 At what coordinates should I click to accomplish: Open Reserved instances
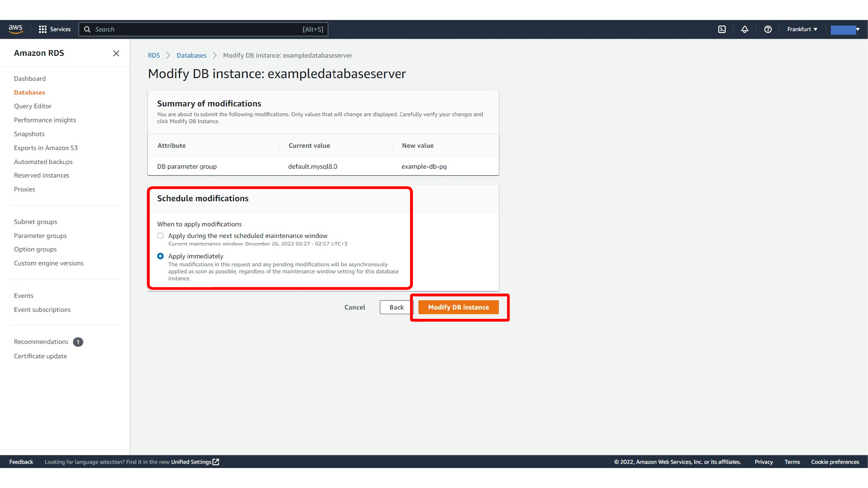point(41,175)
